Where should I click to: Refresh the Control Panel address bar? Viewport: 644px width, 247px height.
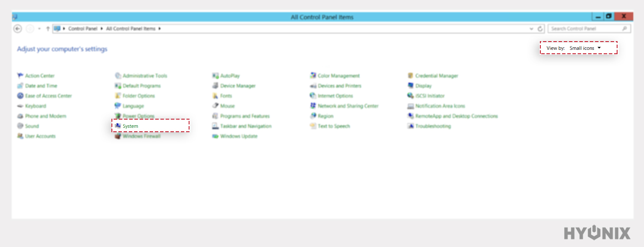[540, 29]
